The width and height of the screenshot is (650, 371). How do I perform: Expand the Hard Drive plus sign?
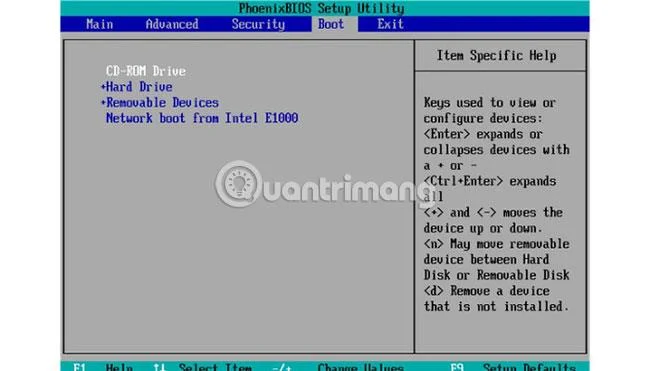(x=103, y=87)
